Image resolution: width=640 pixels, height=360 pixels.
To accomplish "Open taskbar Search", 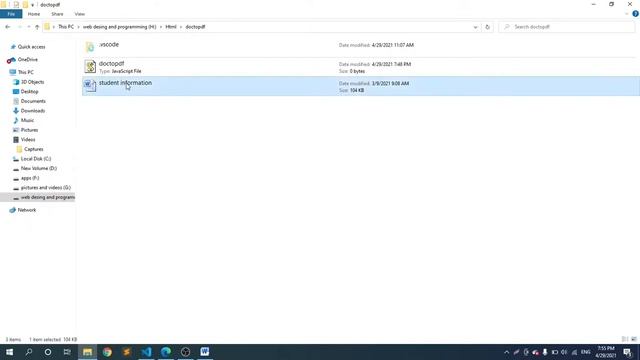I will click(x=29, y=352).
